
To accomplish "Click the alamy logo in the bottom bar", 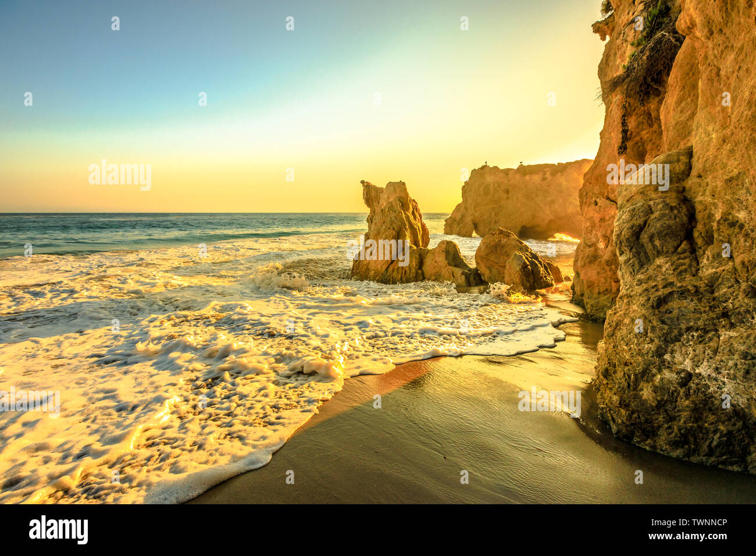I will [59, 530].
